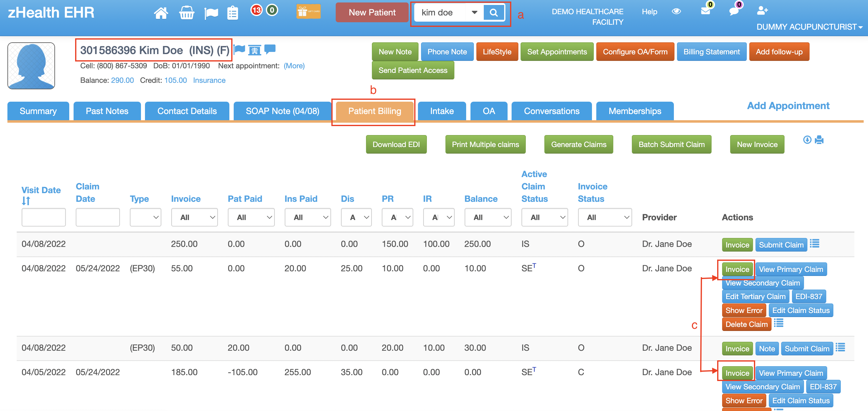Click the add user icon
Viewport: 868px width, 411px height.
(x=762, y=11)
